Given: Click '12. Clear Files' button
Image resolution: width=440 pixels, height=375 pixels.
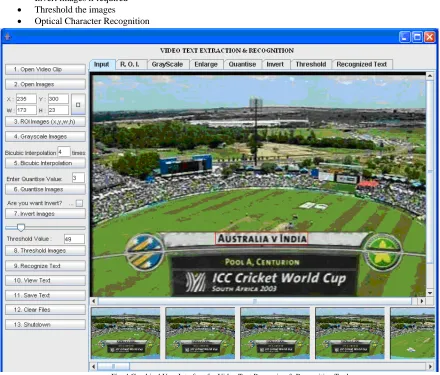Looking at the screenshot, I should (45, 310).
